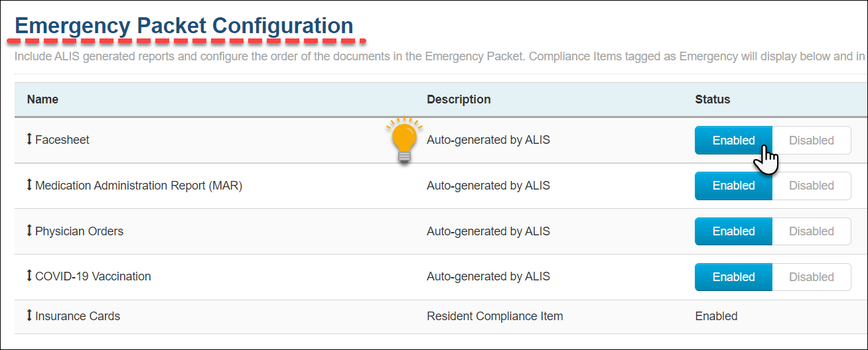Set Facesheet status to Enabled
The height and width of the screenshot is (350, 868).
coord(733,141)
